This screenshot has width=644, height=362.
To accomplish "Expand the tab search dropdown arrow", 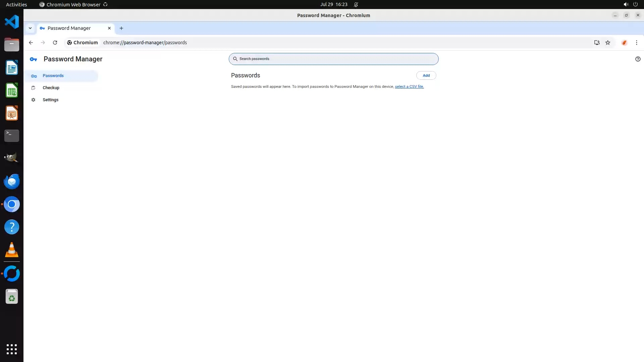I will [30, 28].
